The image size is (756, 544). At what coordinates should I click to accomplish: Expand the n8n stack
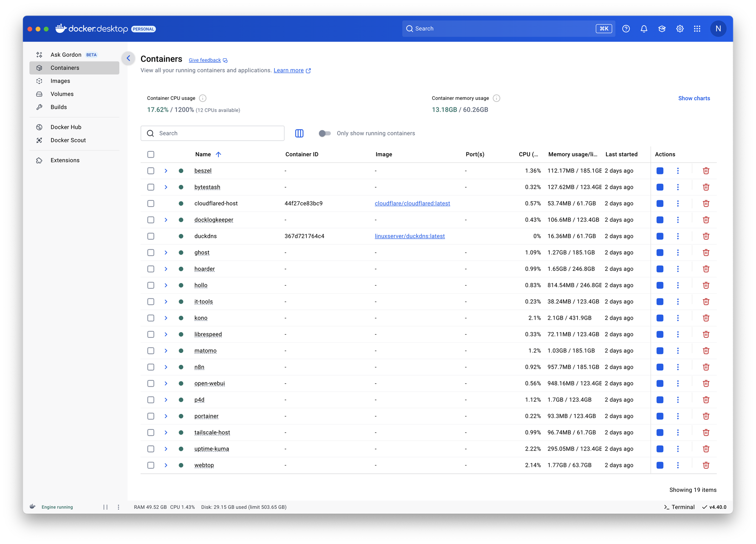point(166,367)
